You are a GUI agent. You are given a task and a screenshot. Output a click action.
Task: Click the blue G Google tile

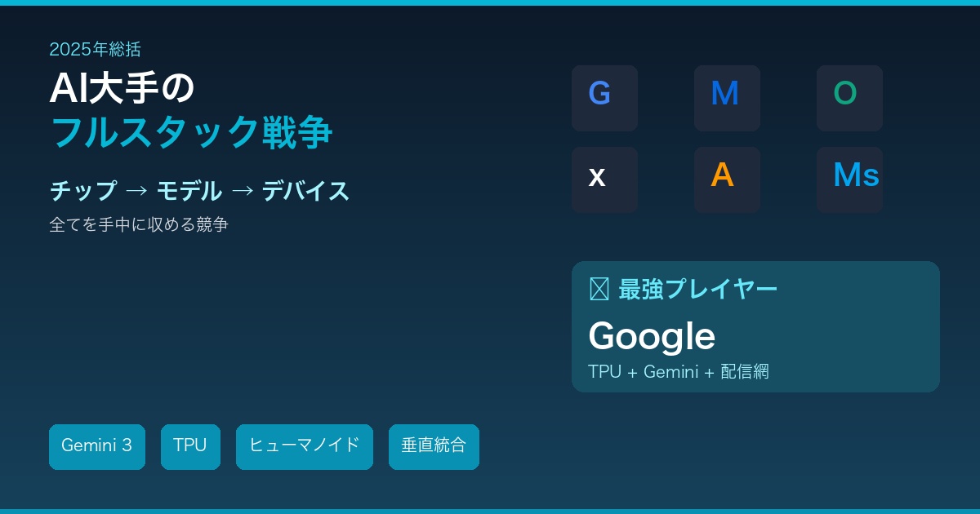coord(604,98)
